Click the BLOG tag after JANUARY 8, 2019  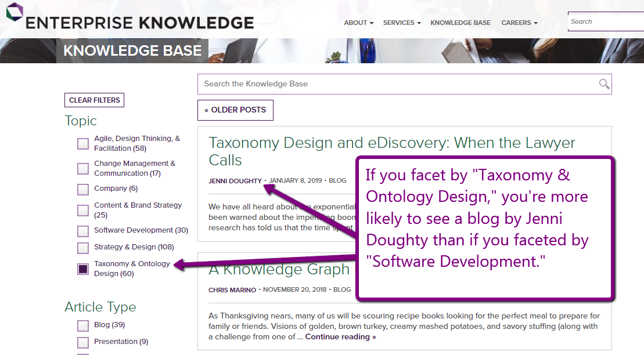(337, 180)
